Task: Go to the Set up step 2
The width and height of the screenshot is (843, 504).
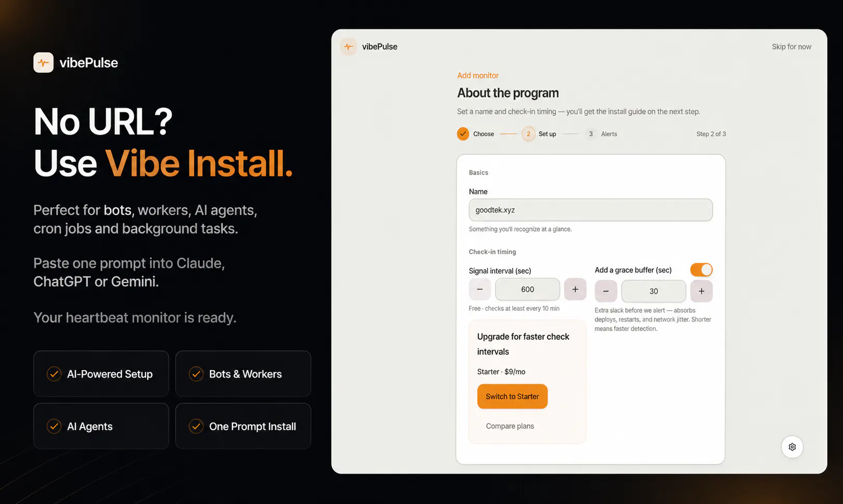Action: tap(539, 134)
